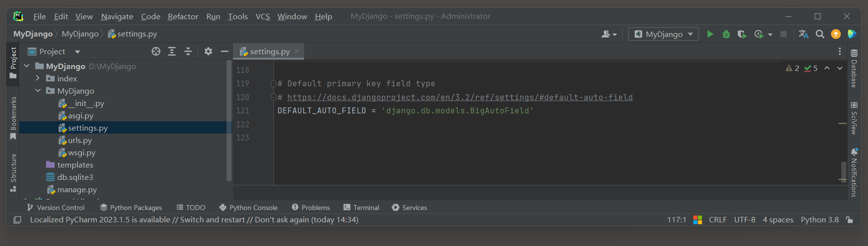The image size is (868, 246).
Task: Open the Translate icon in toolbar
Action: [803, 34]
